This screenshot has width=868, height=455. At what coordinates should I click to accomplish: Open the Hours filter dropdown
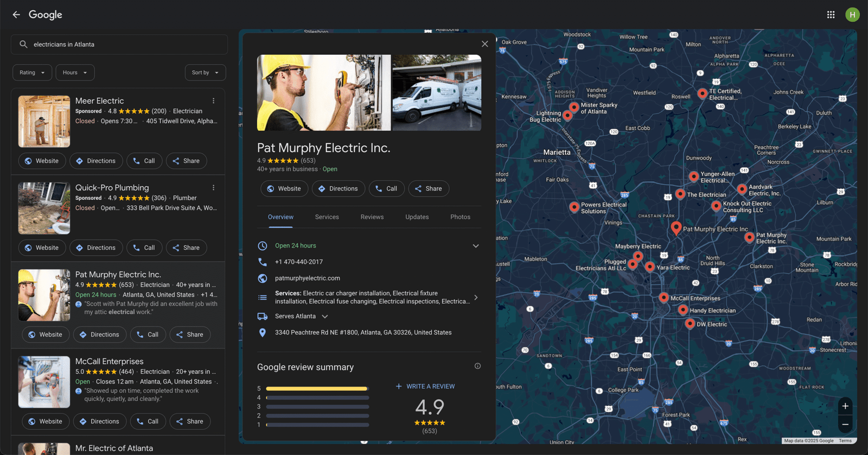[x=75, y=73]
